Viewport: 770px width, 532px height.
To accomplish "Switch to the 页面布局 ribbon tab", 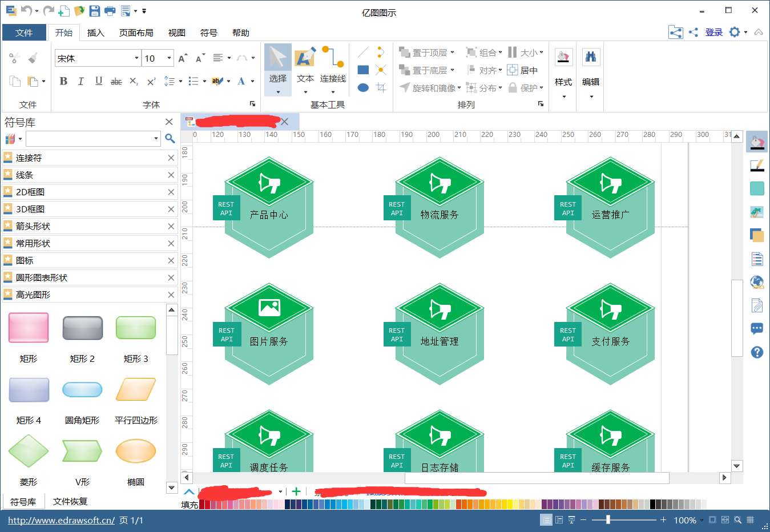I will [136, 33].
